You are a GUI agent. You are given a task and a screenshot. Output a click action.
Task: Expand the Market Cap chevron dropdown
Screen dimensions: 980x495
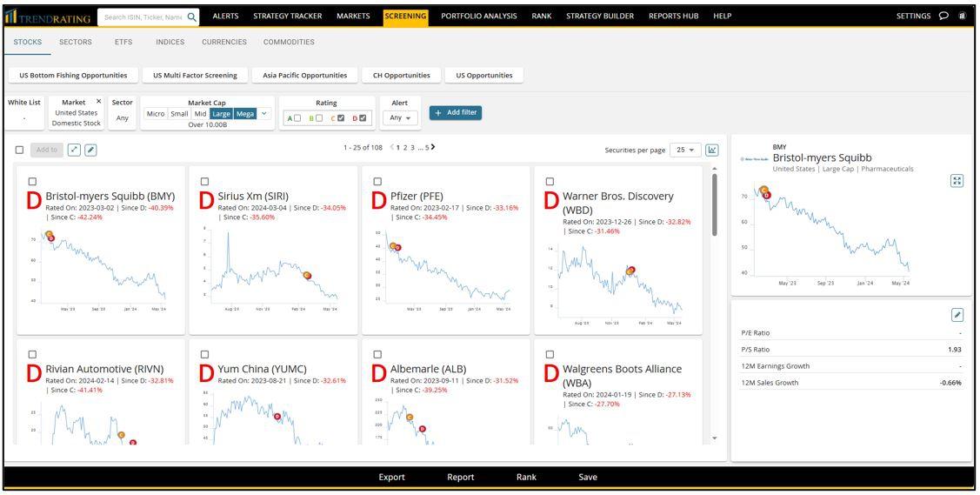(263, 114)
